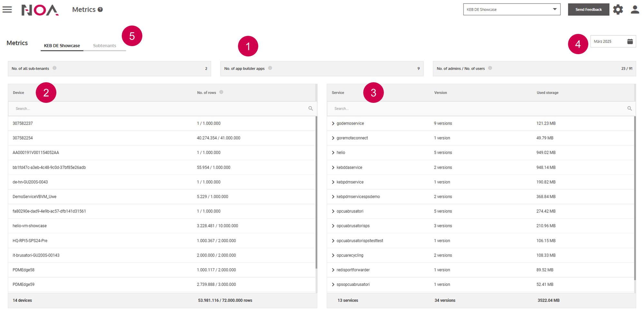The width and height of the screenshot is (644, 313).
Task: Click the NOA logo
Action: 40,10
